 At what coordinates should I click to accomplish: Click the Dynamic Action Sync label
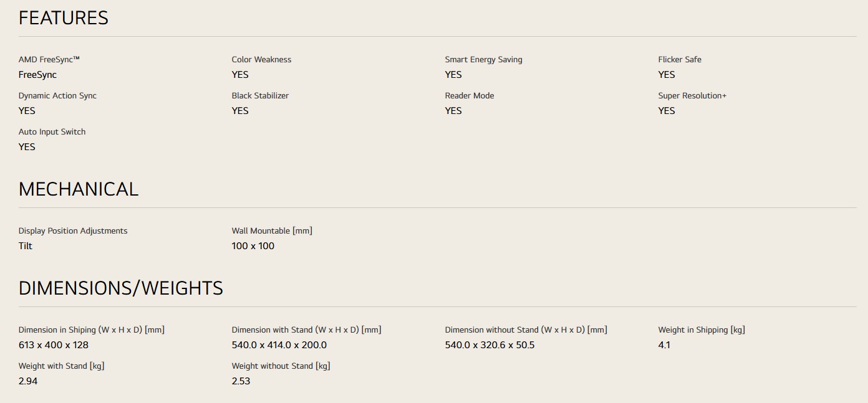point(57,96)
